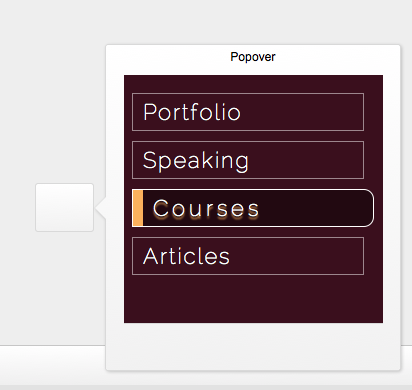Viewport: 412px width, 390px height.
Task: Click the blank white button beside popover
Action: [x=64, y=207]
